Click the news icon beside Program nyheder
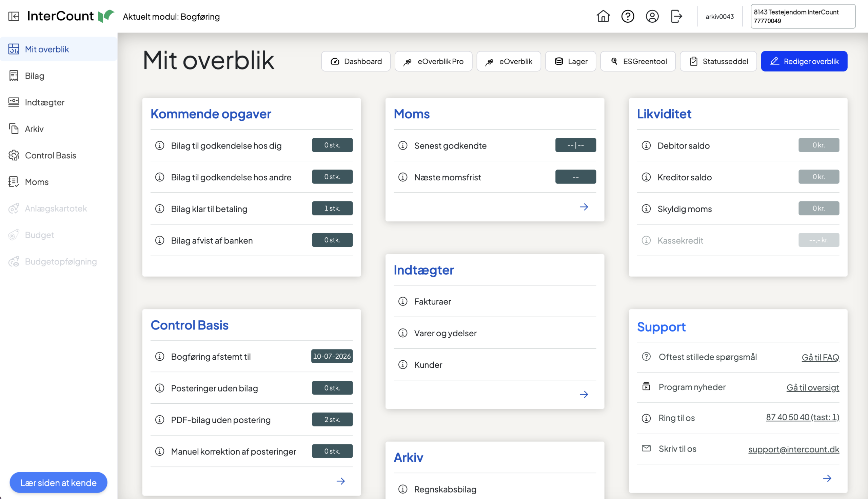 (646, 386)
